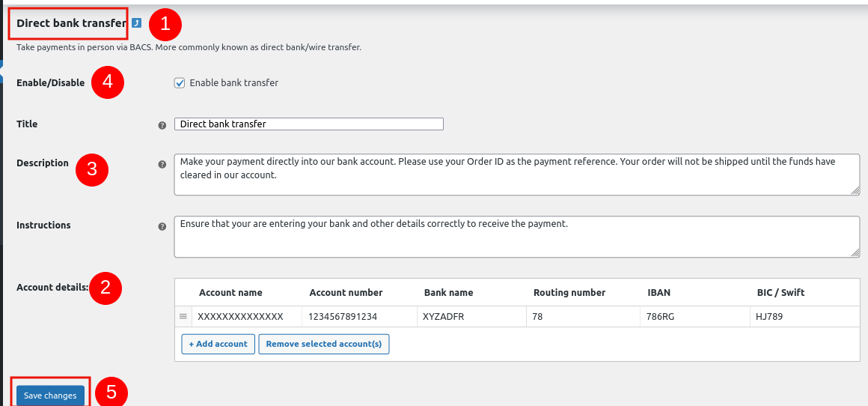
Task: Click into the Title text field
Action: (x=308, y=124)
